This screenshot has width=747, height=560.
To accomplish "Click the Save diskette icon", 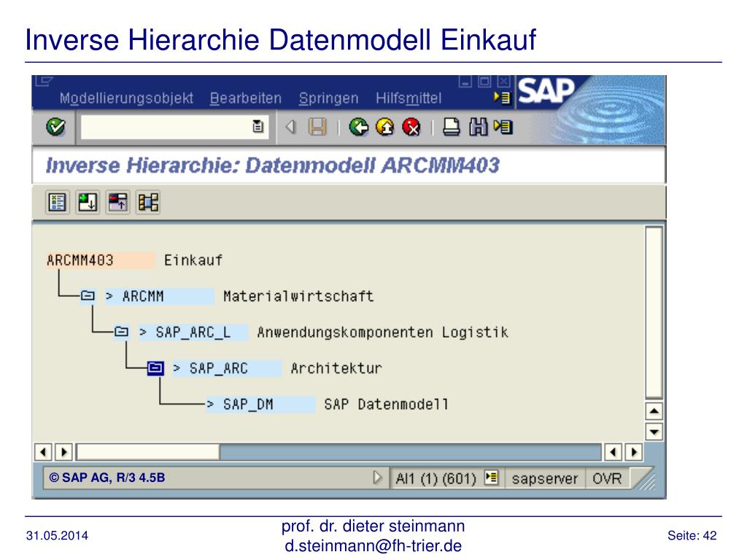I will pos(317,127).
